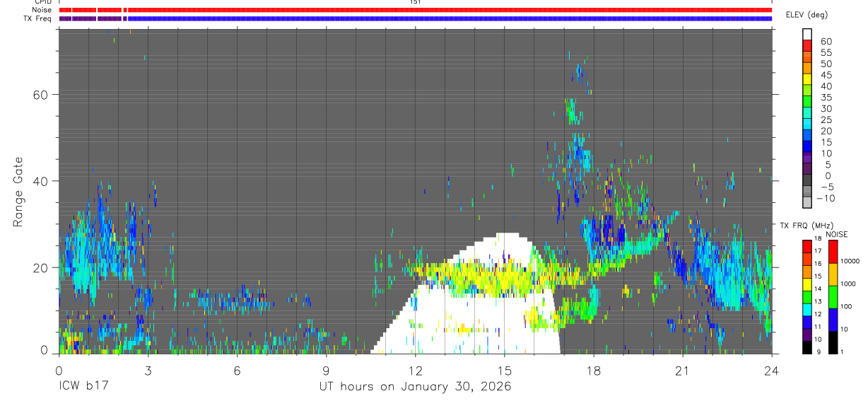This screenshot has width=868, height=401.
Task: Click the '3' hour tick on time axis
Action: tap(148, 371)
